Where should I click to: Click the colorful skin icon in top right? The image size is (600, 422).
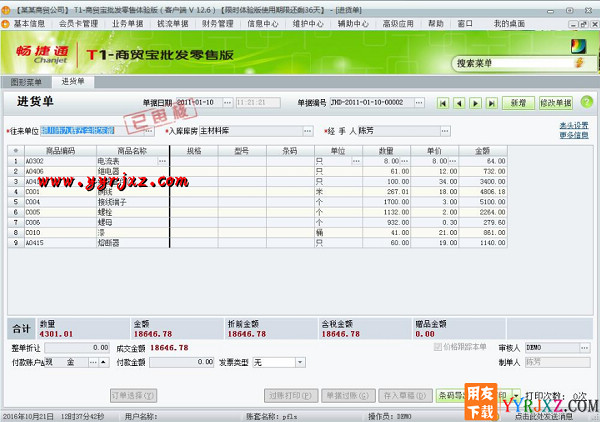point(578,45)
